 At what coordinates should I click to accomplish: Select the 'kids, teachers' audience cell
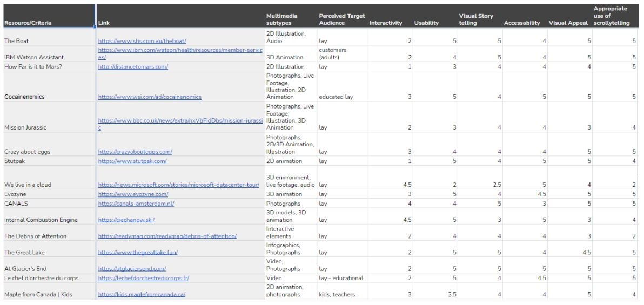pos(342,290)
